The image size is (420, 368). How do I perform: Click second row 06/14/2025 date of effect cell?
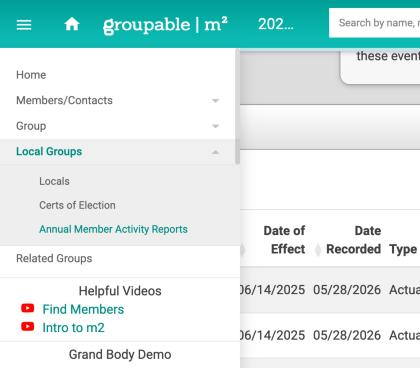272,335
